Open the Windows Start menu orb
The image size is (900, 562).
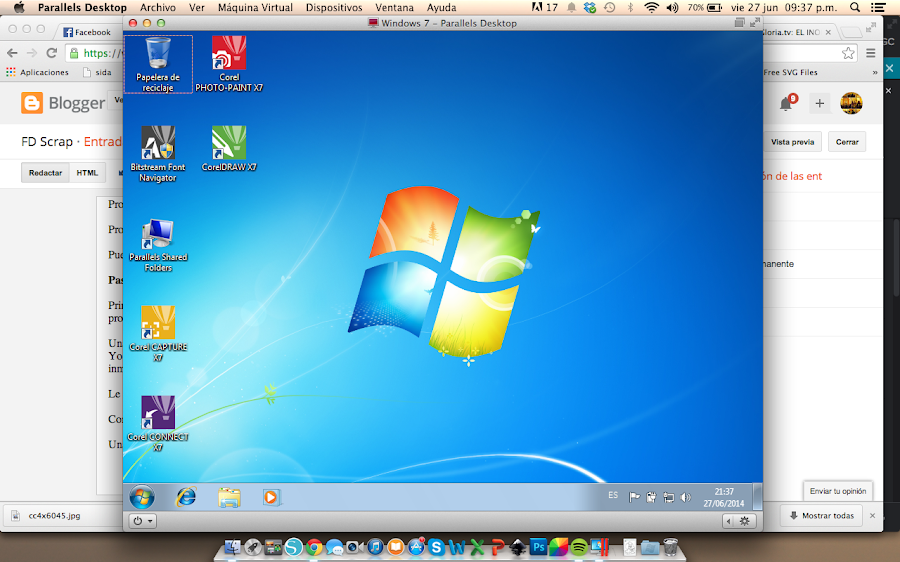pyautogui.click(x=142, y=497)
